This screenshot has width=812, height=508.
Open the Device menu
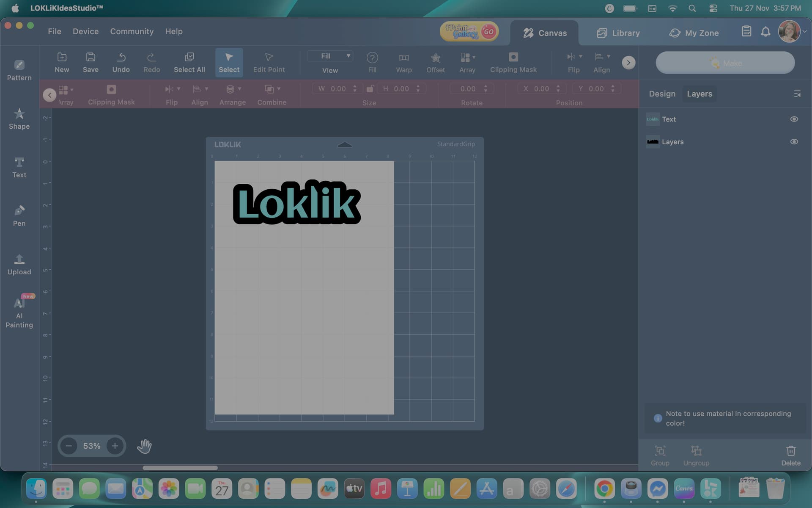point(85,31)
